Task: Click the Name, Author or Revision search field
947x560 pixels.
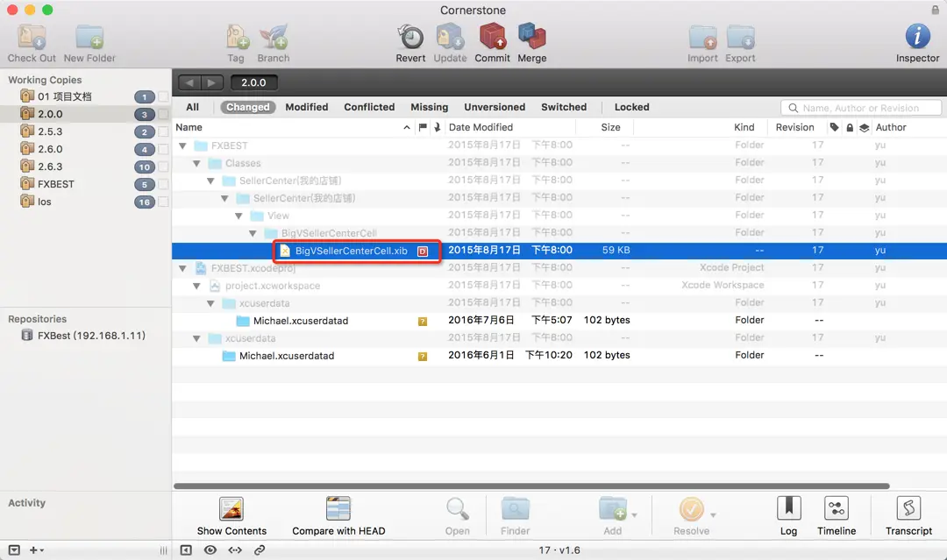Action: tap(861, 108)
